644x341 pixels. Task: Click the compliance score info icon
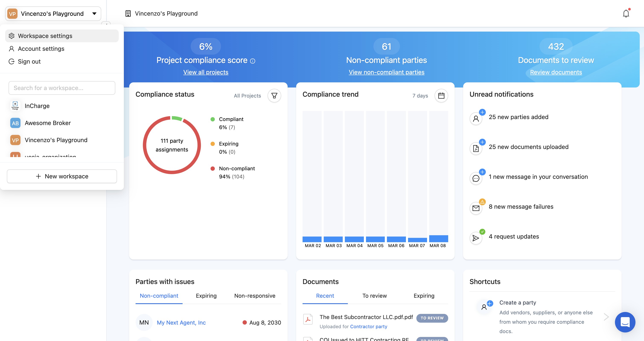[253, 61]
